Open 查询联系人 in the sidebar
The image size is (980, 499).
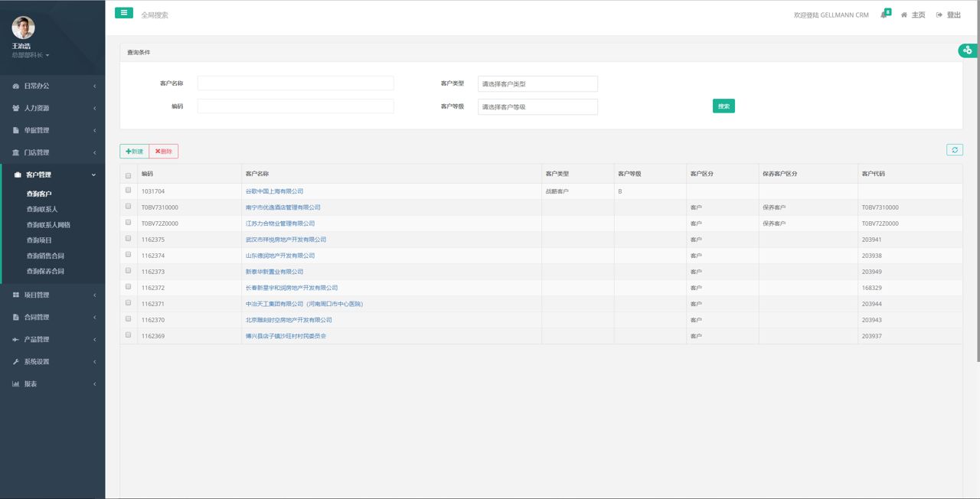(42, 209)
